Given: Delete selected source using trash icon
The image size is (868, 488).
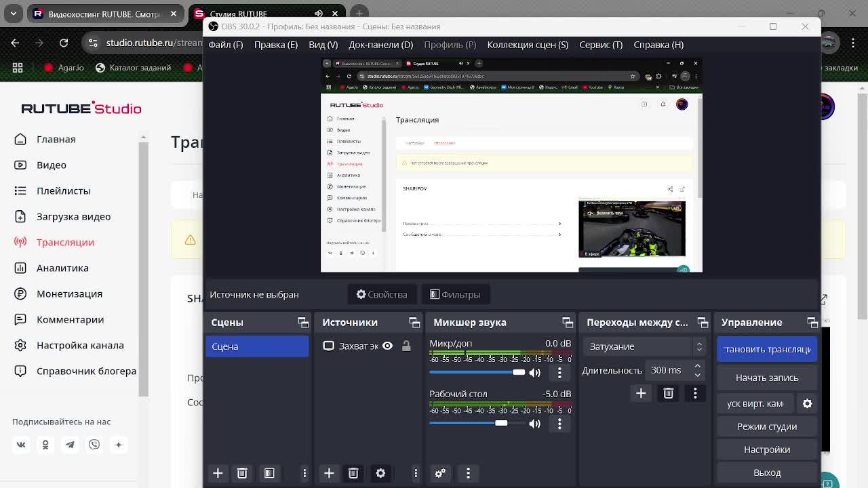Looking at the screenshot, I should [x=353, y=473].
